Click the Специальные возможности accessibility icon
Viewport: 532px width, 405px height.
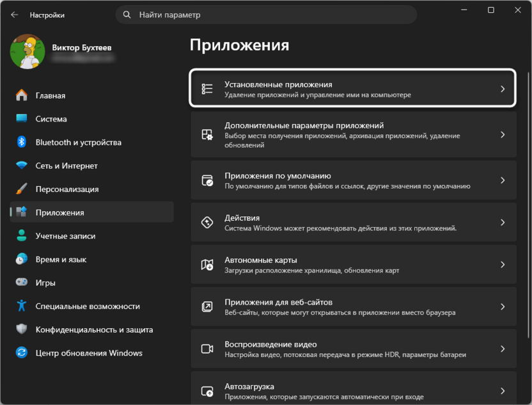point(21,306)
